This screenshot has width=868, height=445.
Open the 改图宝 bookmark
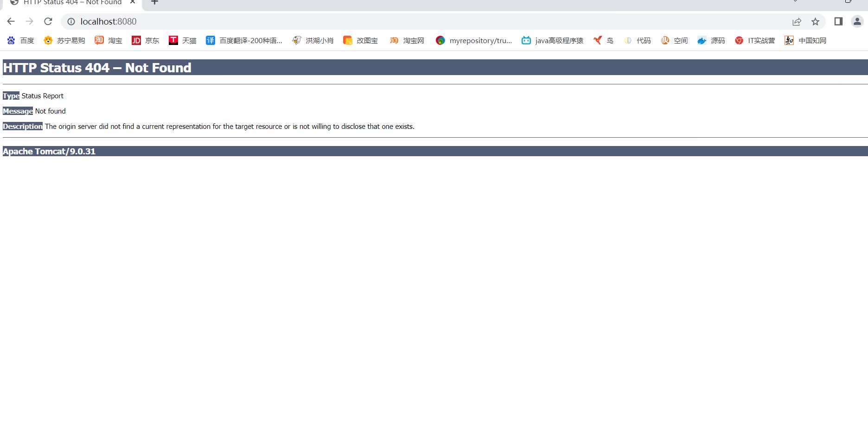click(x=360, y=40)
